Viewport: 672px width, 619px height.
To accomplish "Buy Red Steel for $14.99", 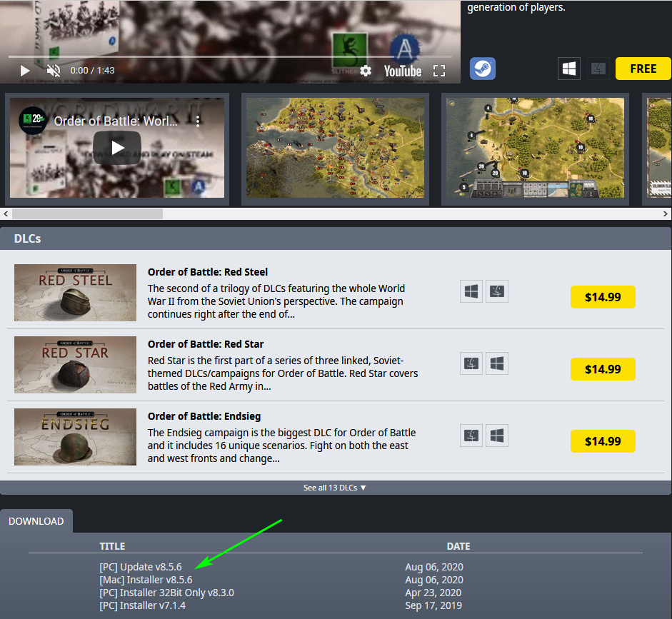I will pos(603,297).
